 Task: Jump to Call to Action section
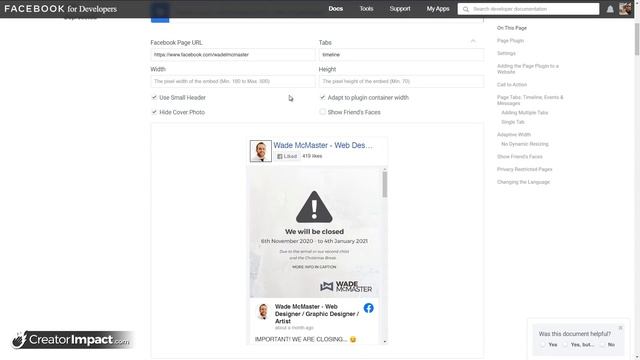512,85
